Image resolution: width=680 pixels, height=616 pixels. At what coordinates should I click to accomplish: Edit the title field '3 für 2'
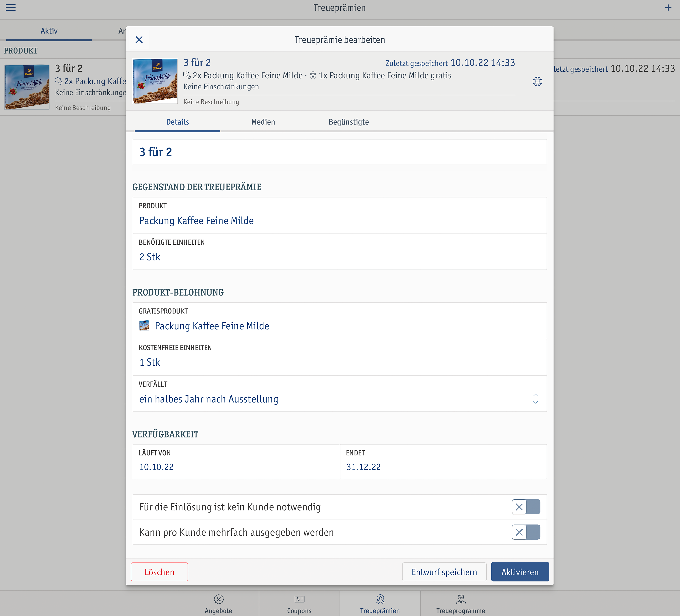coord(340,152)
